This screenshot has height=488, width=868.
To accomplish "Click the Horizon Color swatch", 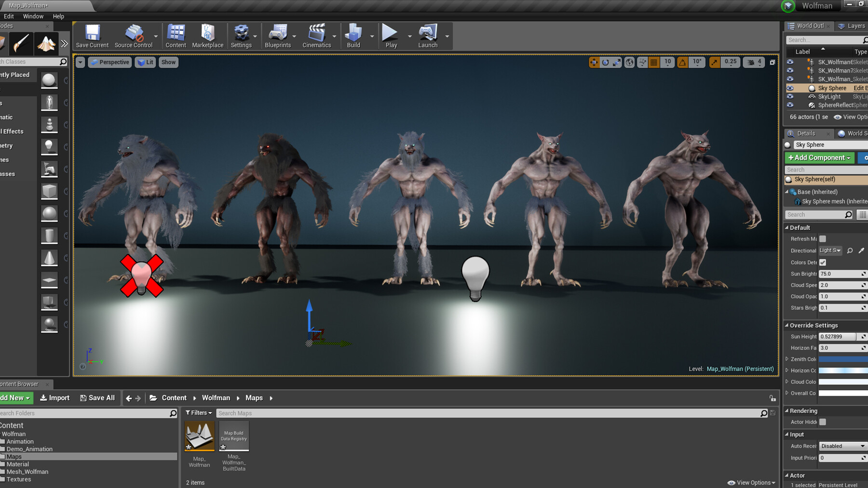I will tap(843, 370).
